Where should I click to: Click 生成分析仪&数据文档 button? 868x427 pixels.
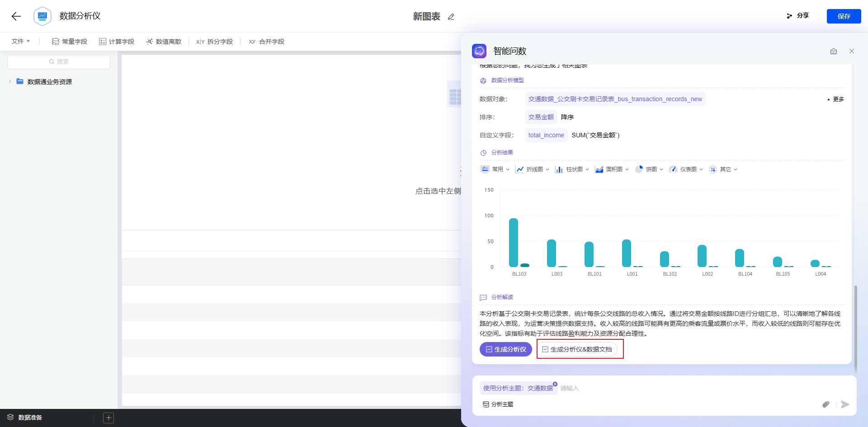577,349
